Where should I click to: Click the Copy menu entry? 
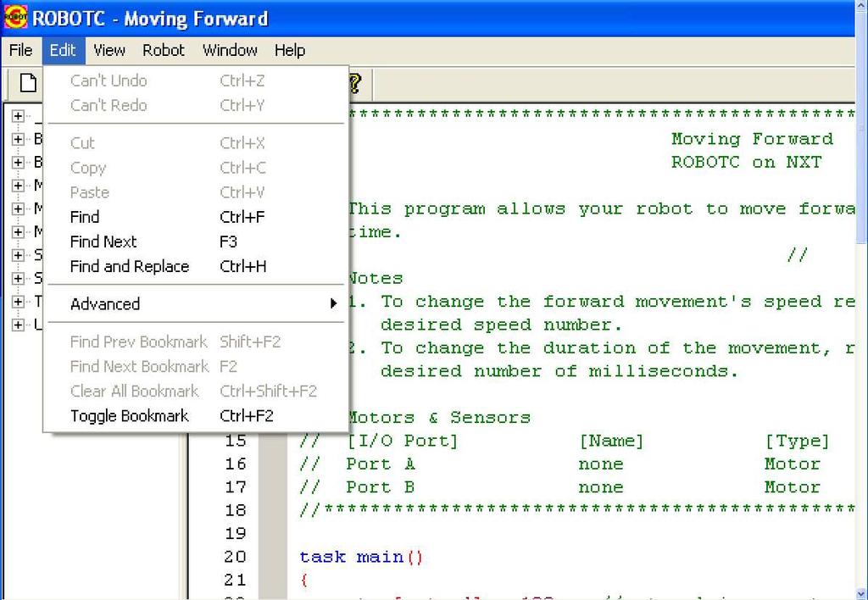click(x=196, y=168)
